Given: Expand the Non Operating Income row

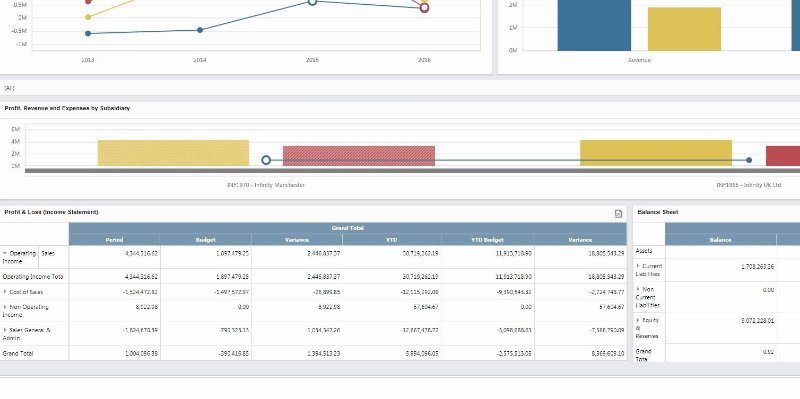Looking at the screenshot, I should [5, 307].
